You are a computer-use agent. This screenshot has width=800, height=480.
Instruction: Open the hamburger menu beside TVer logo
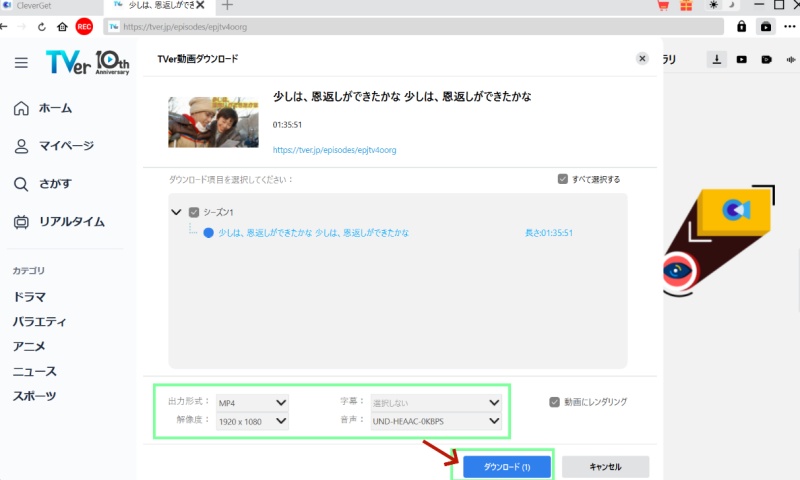click(x=21, y=63)
